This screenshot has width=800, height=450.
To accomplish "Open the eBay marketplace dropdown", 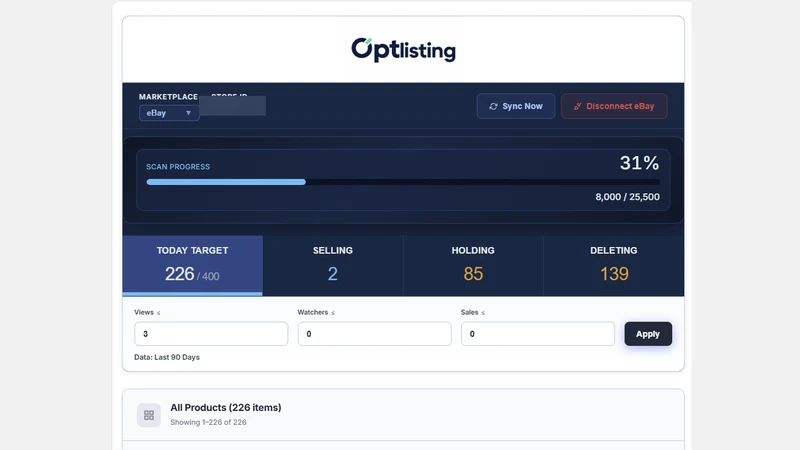I will pos(169,113).
